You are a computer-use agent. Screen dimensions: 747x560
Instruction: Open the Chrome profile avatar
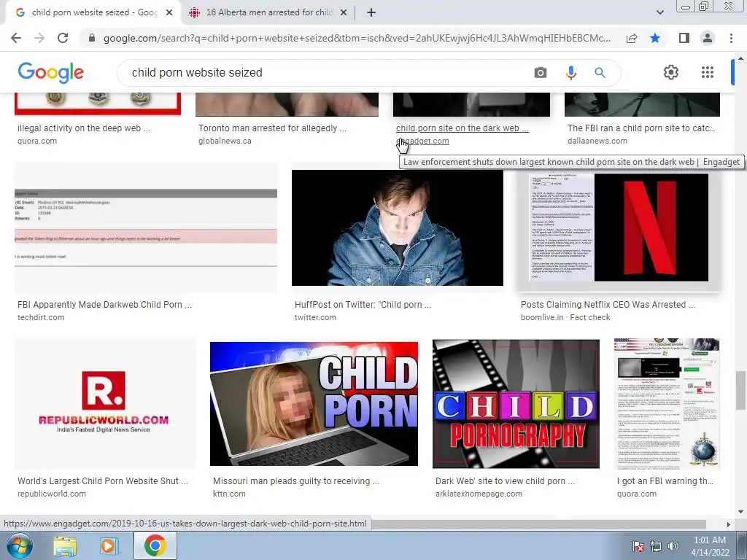708,38
